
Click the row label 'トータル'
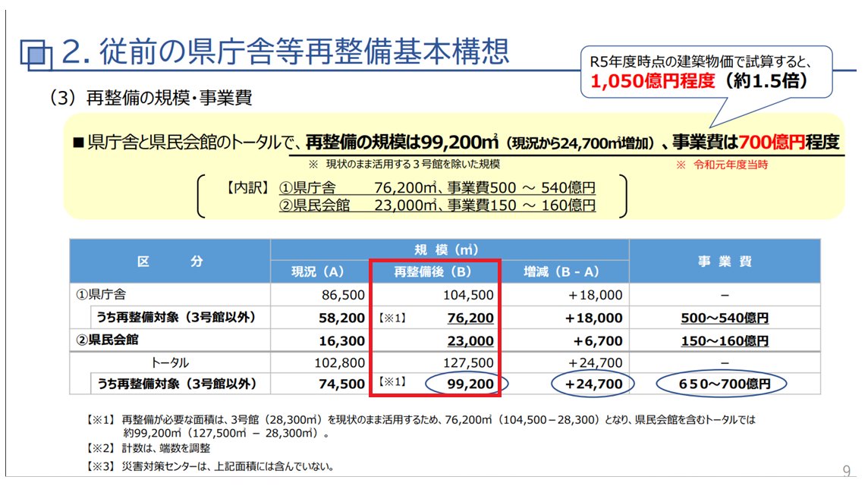coord(170,362)
